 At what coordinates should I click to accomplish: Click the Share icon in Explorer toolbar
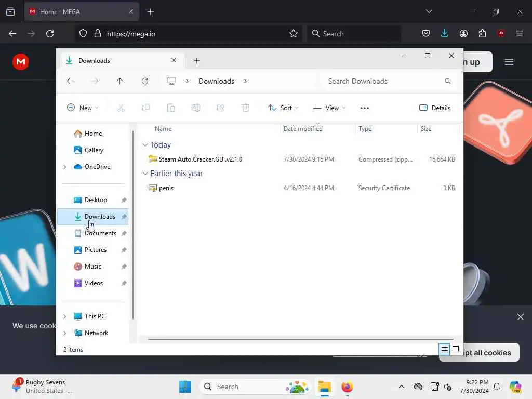pos(220,108)
